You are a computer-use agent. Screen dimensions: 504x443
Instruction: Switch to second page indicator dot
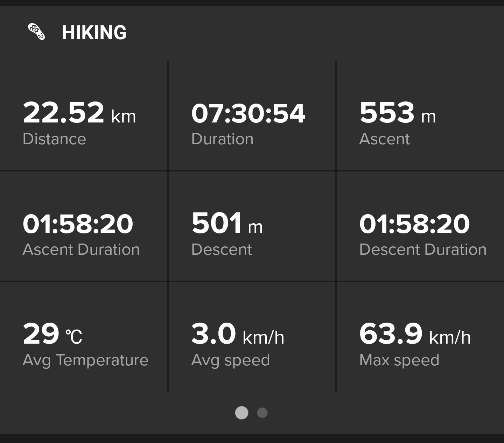point(262,413)
